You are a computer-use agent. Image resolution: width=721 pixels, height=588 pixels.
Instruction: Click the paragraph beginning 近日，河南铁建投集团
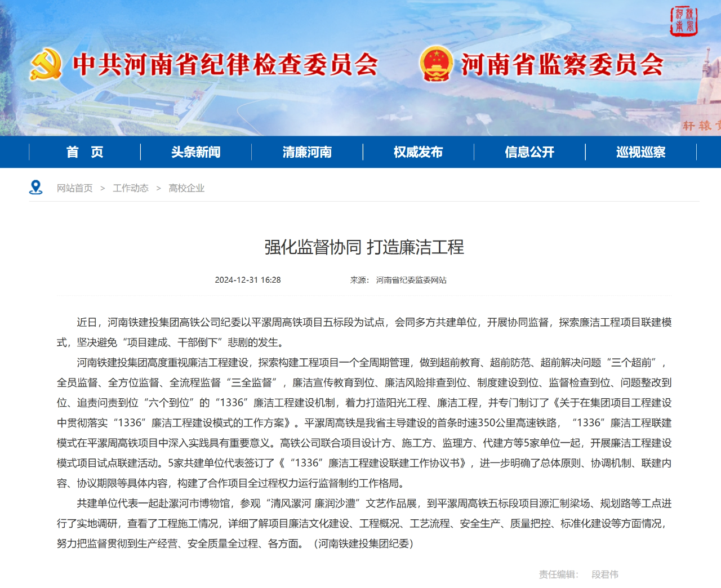click(x=364, y=332)
